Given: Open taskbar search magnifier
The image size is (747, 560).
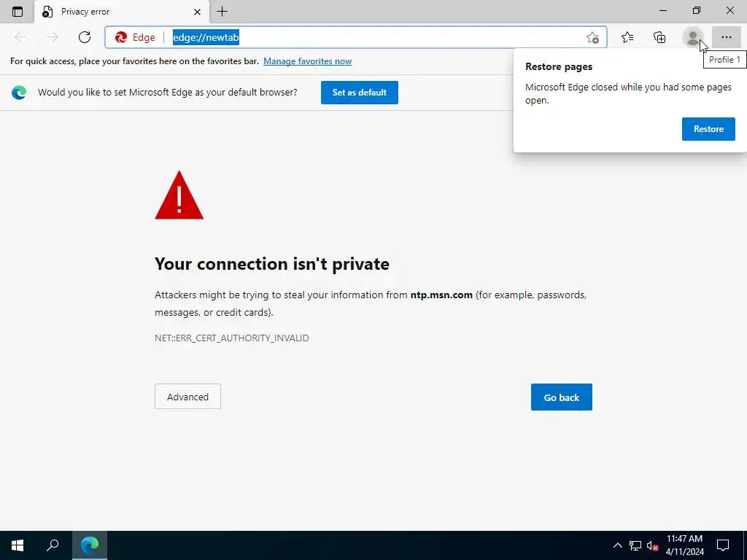Looking at the screenshot, I should 53,545.
